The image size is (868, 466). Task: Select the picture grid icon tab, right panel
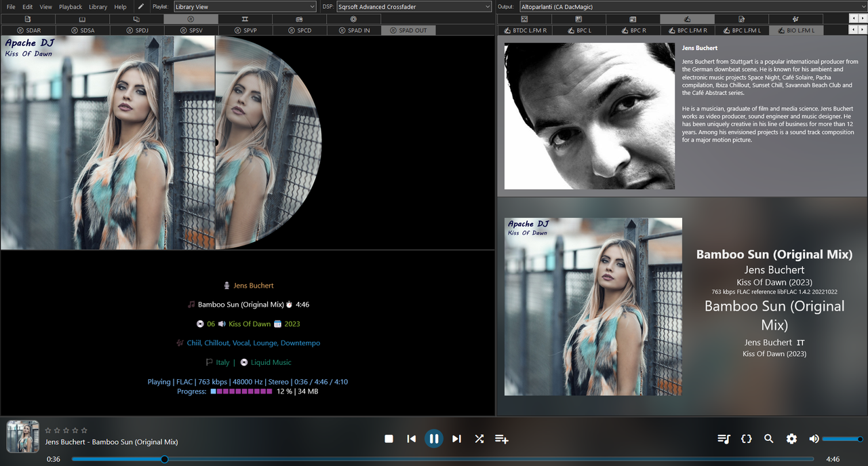[x=578, y=19]
